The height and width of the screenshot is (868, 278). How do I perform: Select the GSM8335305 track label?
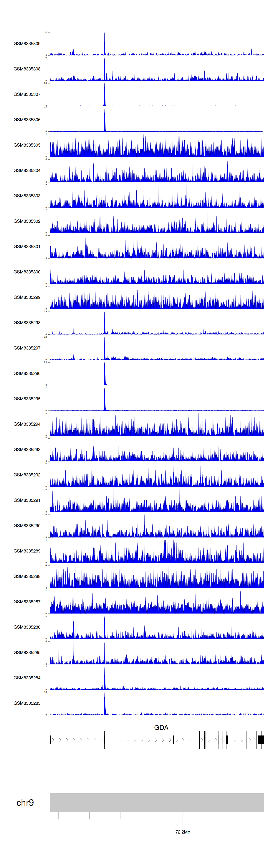27,145
